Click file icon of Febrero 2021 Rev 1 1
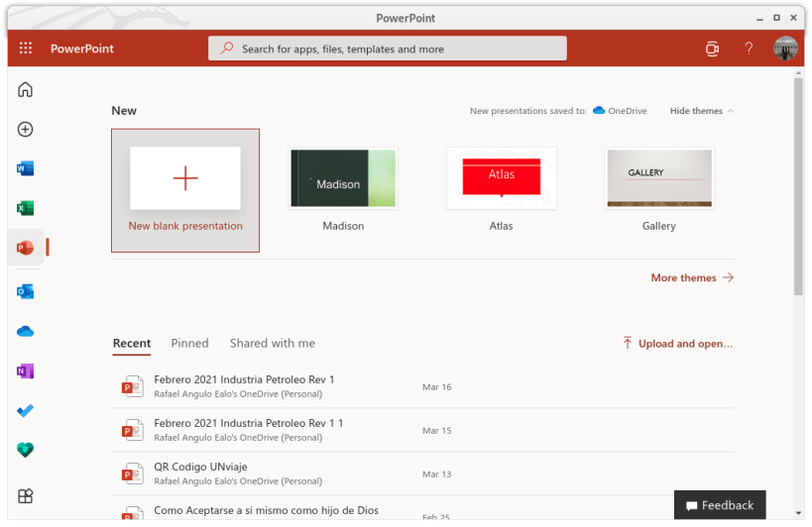This screenshot has height=527, width=812. 133,430
